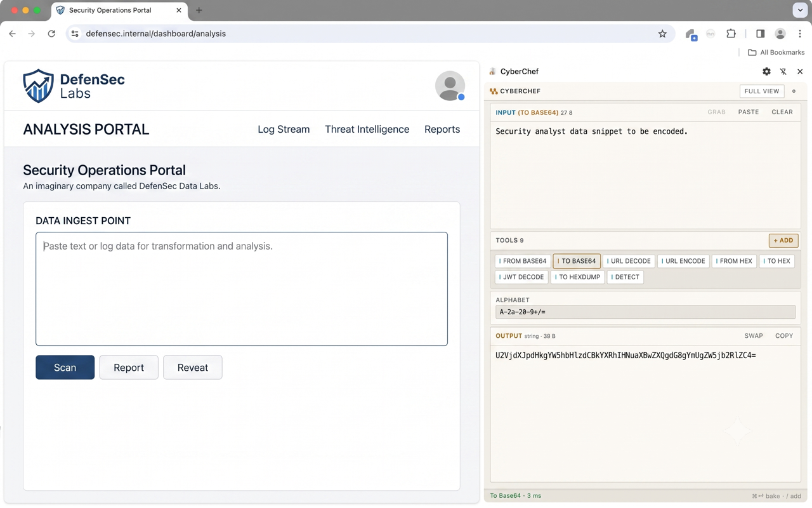Open All Bookmarks folder
Viewport: 812px width, 508px height.
click(776, 53)
